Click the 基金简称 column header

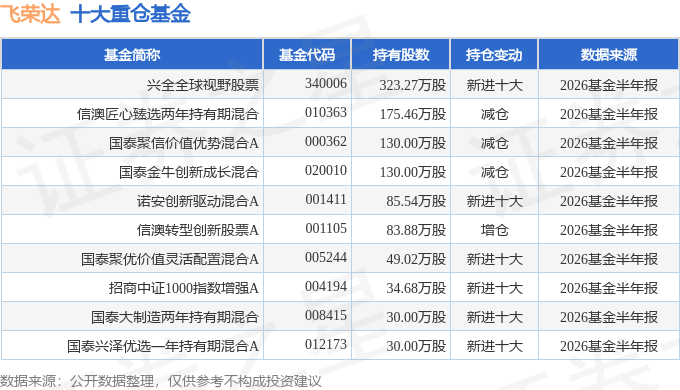(x=132, y=55)
